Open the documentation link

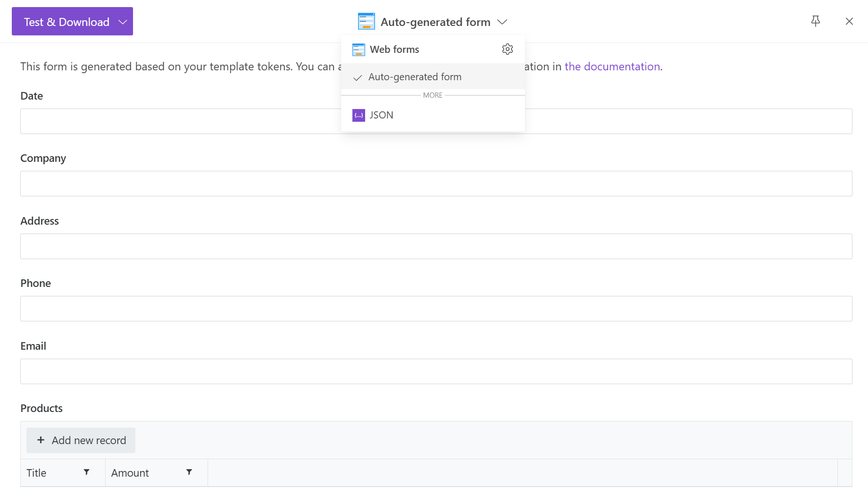[x=612, y=67]
